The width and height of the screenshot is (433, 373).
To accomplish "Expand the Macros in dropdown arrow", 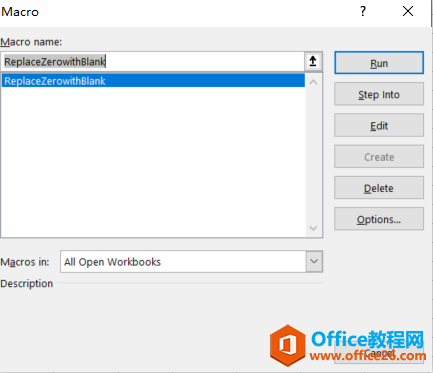I will point(314,262).
